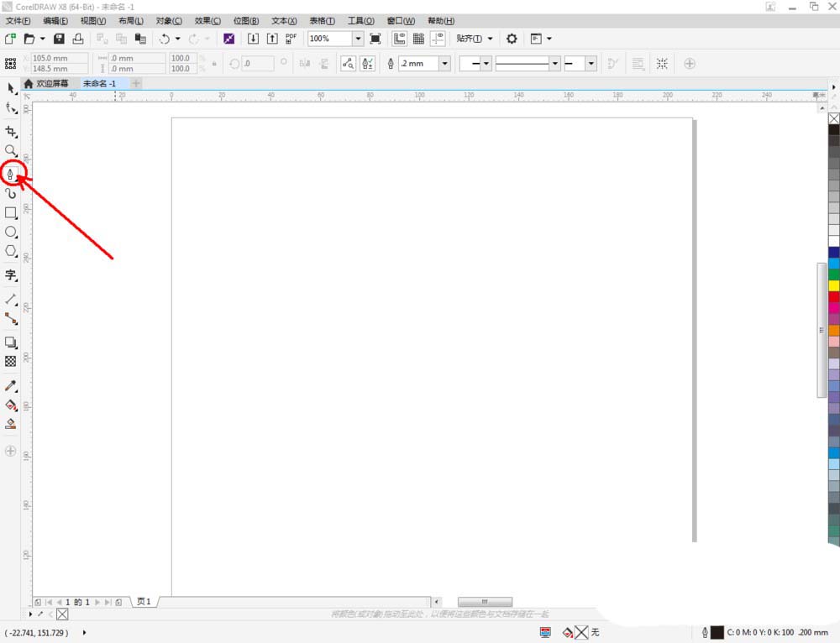Screen dimensions: 840x643
Task: Click the Print icon
Action: click(78, 39)
